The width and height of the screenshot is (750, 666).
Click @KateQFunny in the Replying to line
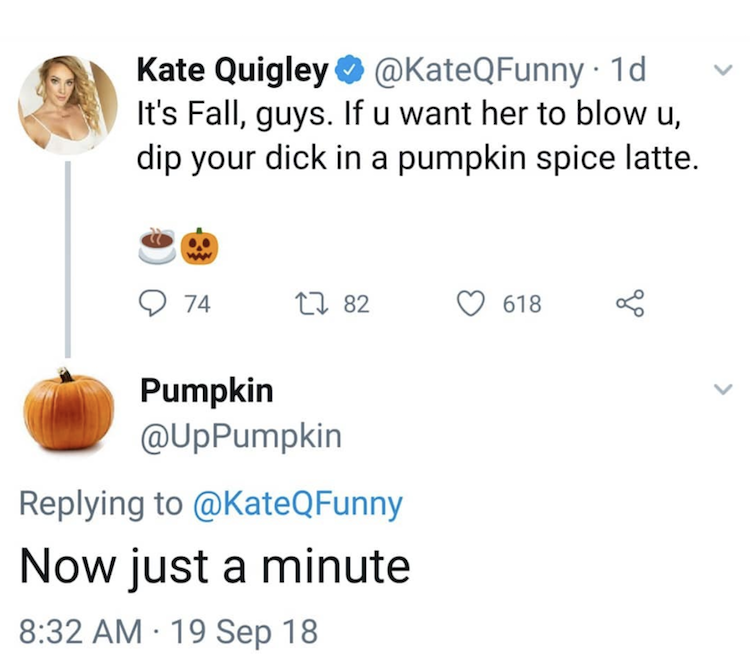pos(298,504)
